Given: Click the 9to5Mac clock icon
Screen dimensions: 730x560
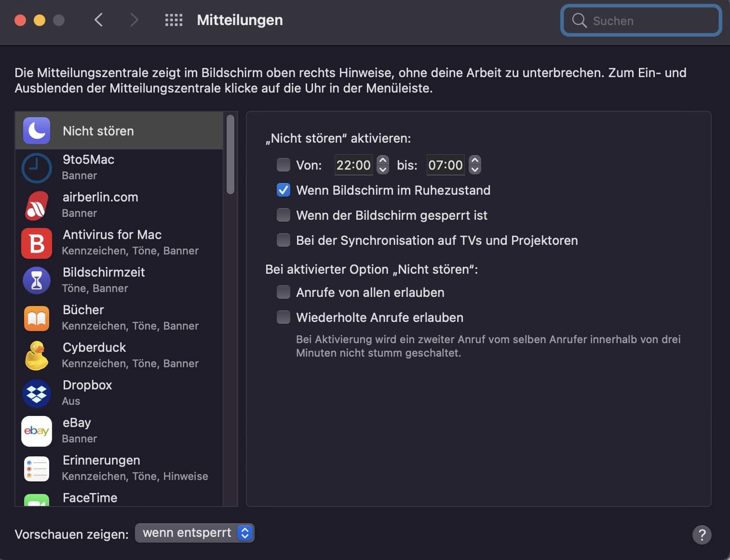Looking at the screenshot, I should click(x=37, y=168).
